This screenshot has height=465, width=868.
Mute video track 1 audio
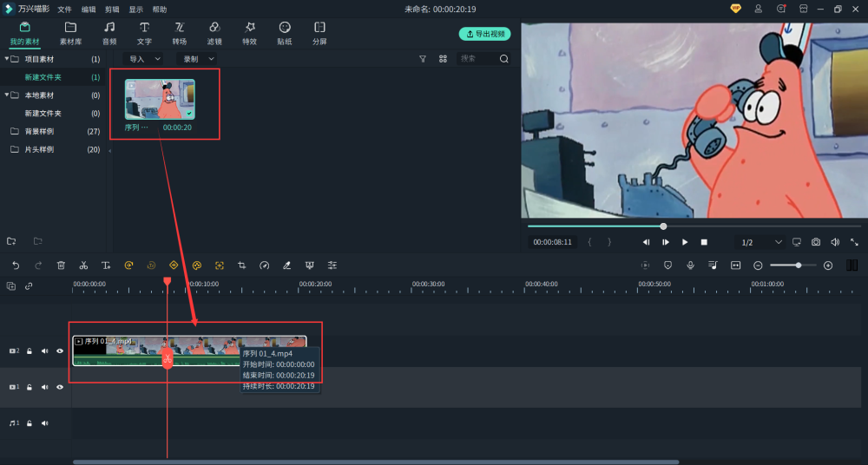click(45, 387)
